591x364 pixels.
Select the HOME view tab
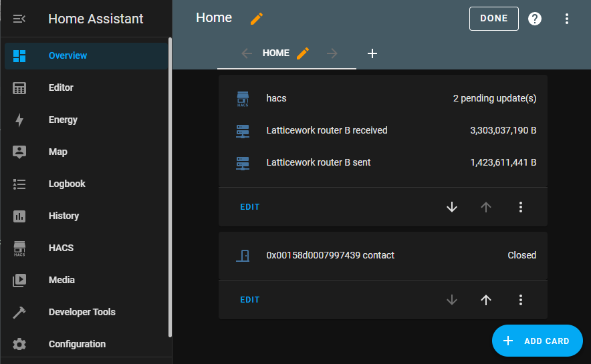[x=276, y=53]
